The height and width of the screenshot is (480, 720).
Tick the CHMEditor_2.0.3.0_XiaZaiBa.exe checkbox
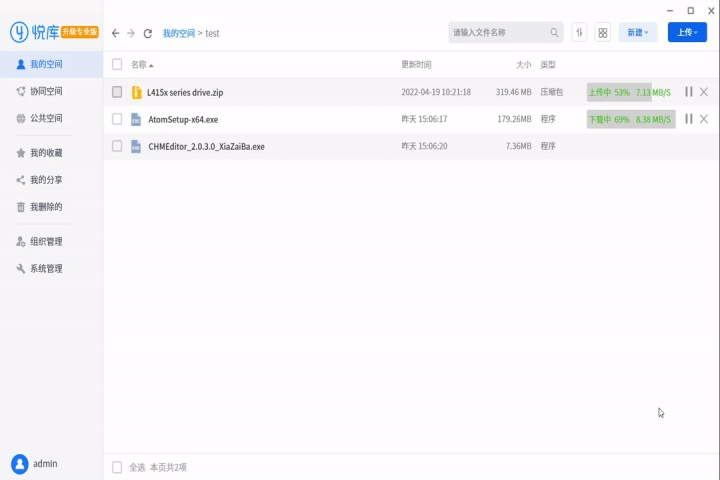(117, 146)
